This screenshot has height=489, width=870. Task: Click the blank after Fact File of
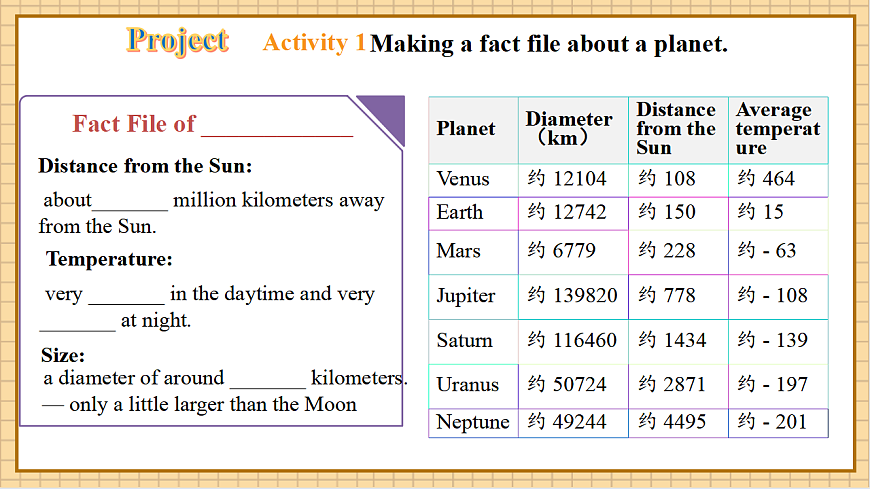(277, 126)
